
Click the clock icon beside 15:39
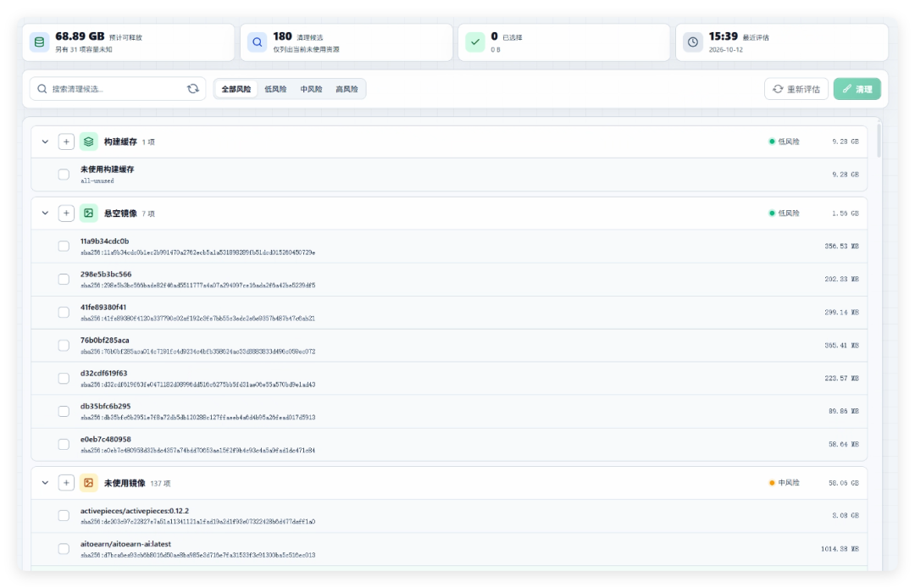[x=693, y=42]
